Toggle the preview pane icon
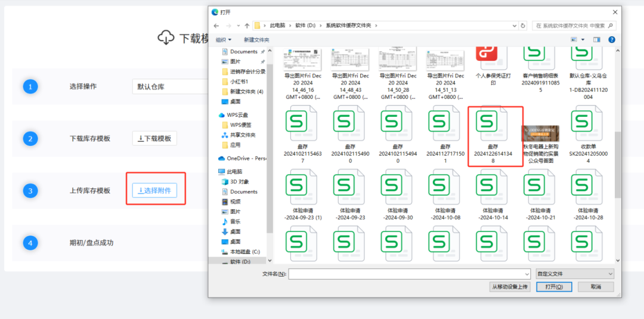644x319 pixels. [596, 39]
